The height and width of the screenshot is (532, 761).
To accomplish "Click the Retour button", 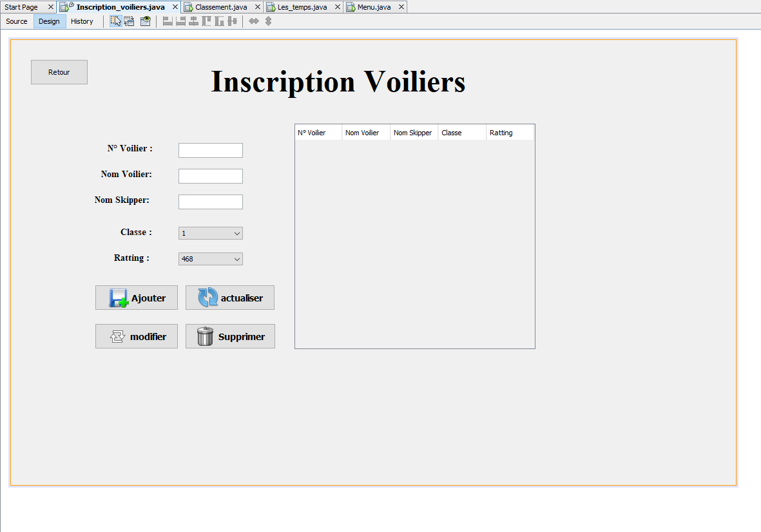I will tap(59, 72).
